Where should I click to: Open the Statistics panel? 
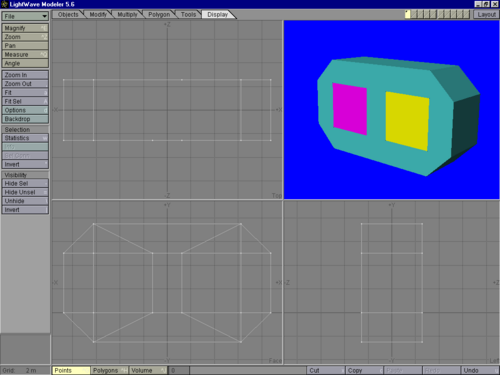[x=25, y=138]
